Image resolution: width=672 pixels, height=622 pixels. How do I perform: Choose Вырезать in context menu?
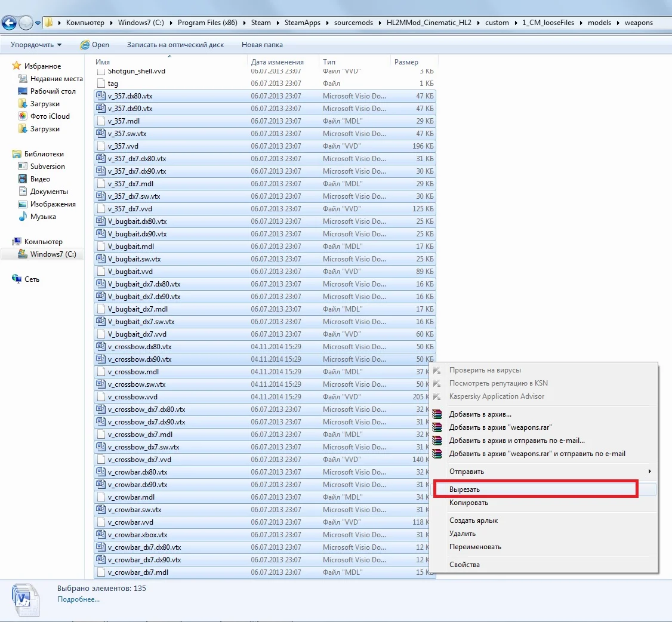[x=544, y=489]
